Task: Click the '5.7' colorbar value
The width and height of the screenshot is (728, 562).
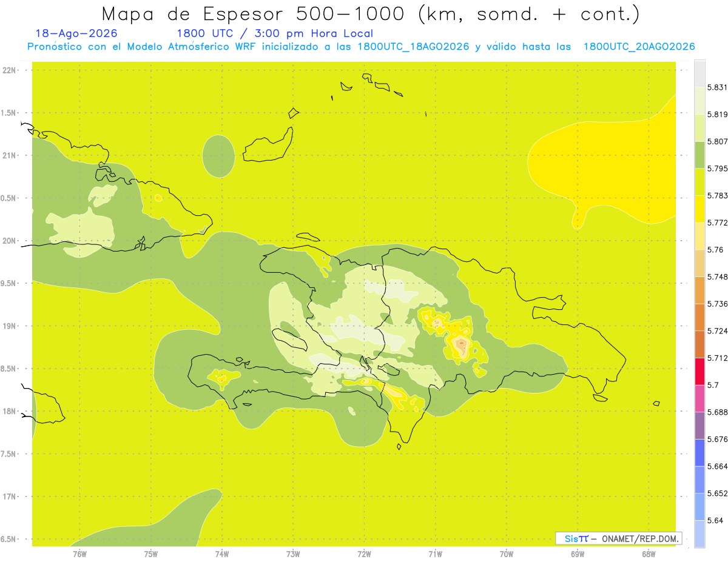Action: [713, 385]
